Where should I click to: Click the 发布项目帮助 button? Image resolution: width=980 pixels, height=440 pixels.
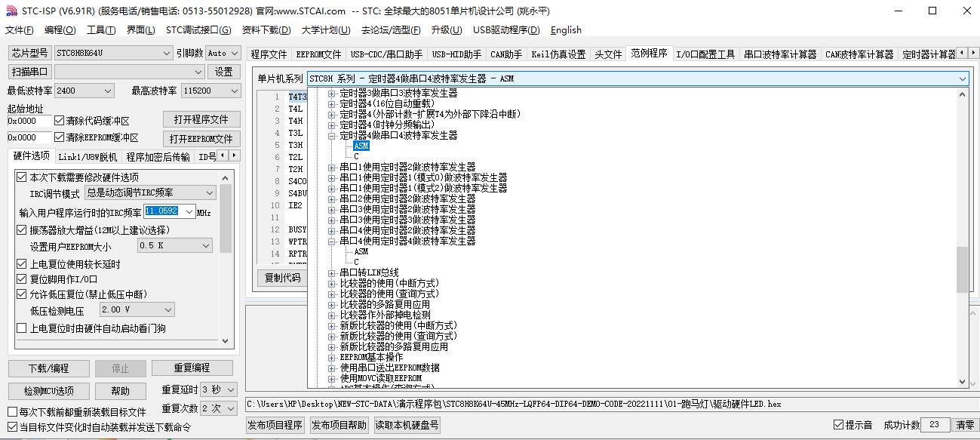[x=339, y=425]
